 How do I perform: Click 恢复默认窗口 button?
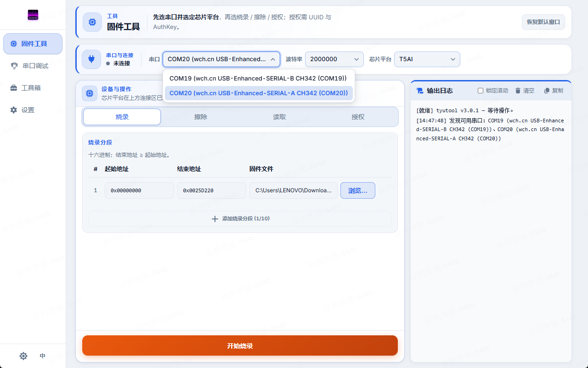pyautogui.click(x=543, y=22)
